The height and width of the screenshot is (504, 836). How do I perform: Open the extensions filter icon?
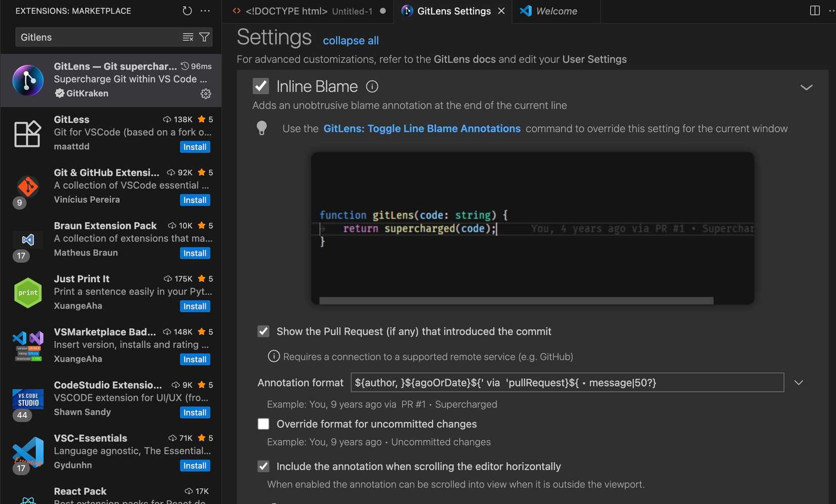(x=204, y=36)
